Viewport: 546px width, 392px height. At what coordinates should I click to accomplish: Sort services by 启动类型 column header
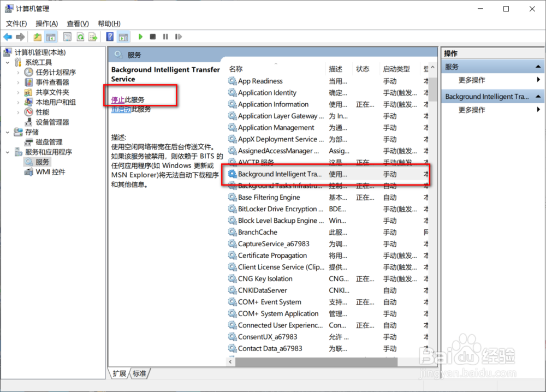[x=400, y=69]
